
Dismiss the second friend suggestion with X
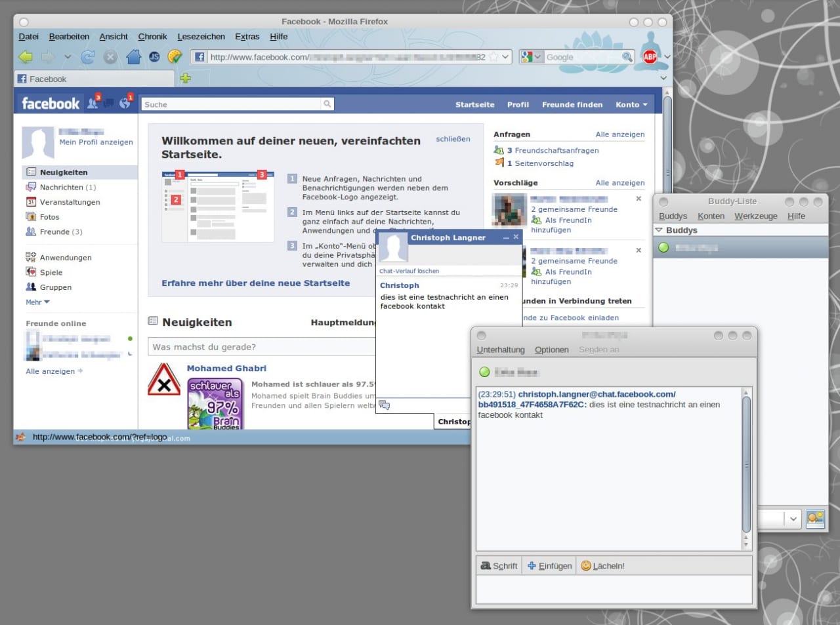[x=639, y=251]
